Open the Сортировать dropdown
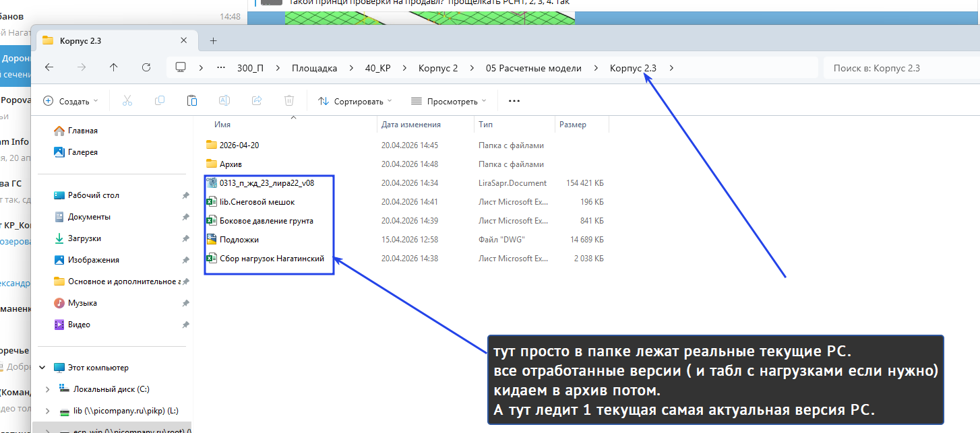 355,101
